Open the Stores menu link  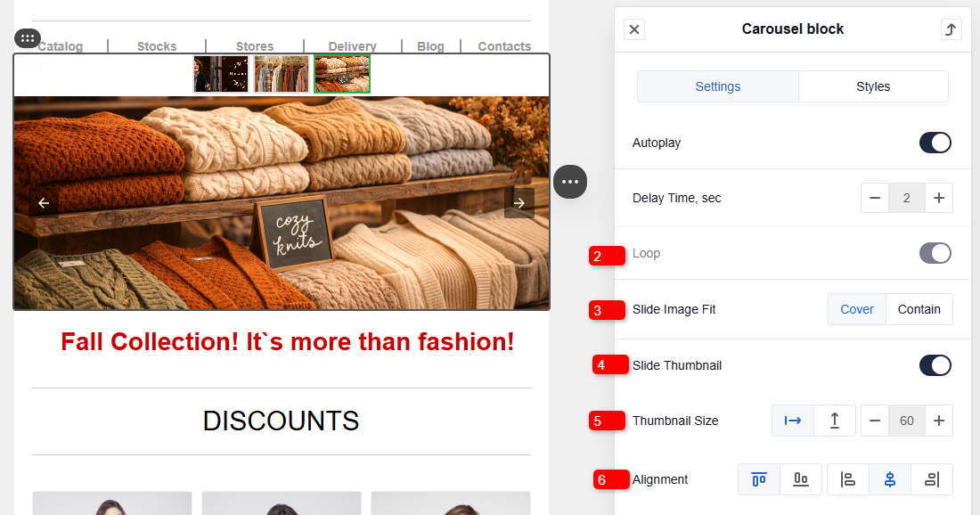pyautogui.click(x=255, y=46)
